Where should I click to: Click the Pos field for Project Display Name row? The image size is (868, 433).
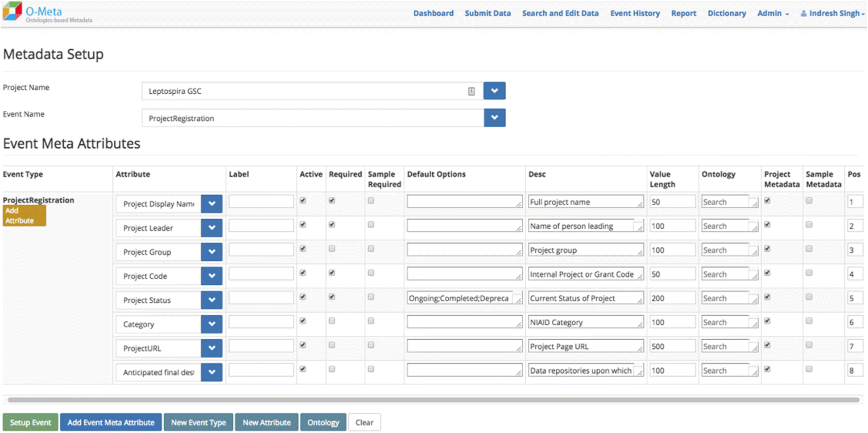[x=855, y=201]
